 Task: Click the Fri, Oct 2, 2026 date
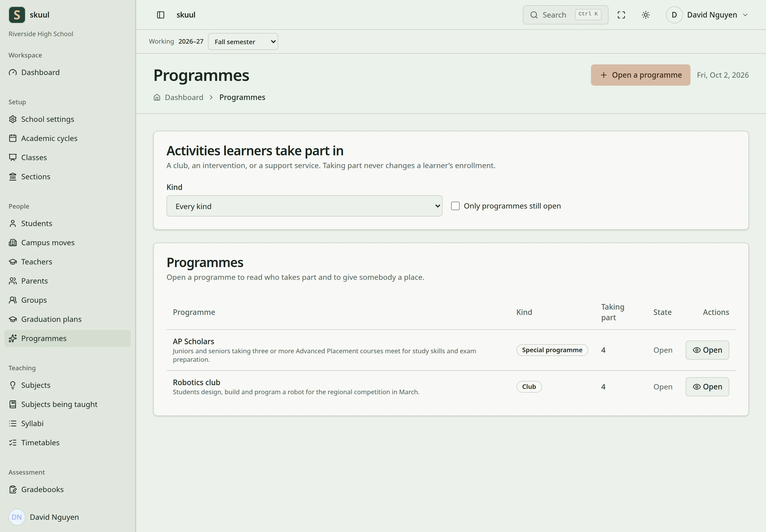click(x=723, y=75)
